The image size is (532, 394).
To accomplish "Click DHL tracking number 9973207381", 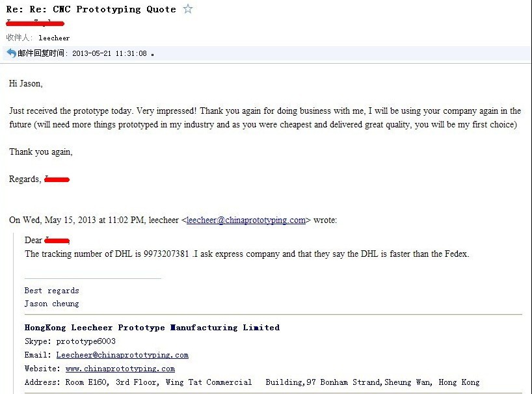I will click(166, 254).
